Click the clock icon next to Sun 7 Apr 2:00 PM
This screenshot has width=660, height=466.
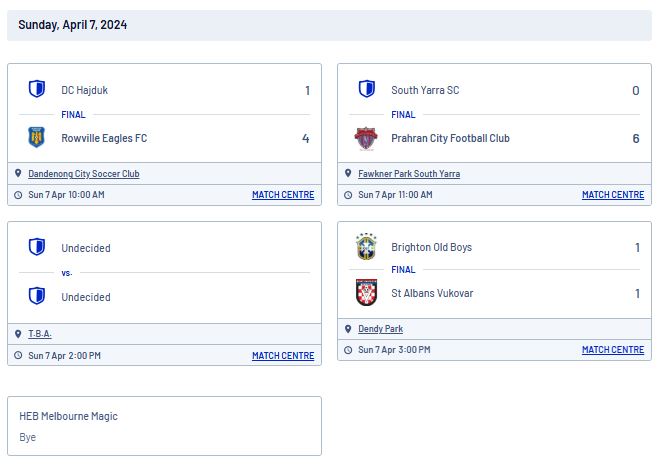tap(18, 355)
